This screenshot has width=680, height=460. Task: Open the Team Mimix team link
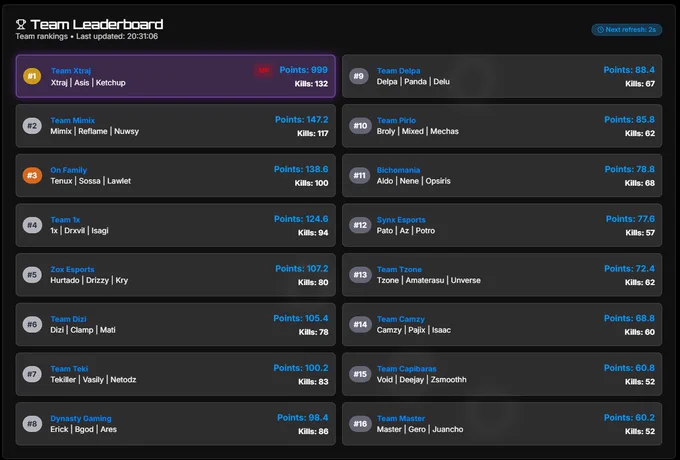point(72,121)
